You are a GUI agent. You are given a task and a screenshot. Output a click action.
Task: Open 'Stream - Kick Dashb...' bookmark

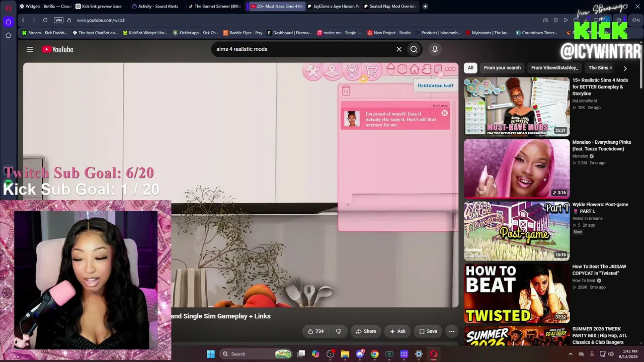click(44, 33)
